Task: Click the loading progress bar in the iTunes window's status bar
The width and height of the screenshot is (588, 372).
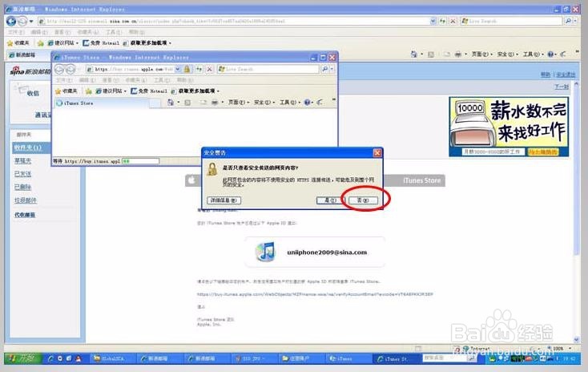Action: pyautogui.click(x=141, y=161)
